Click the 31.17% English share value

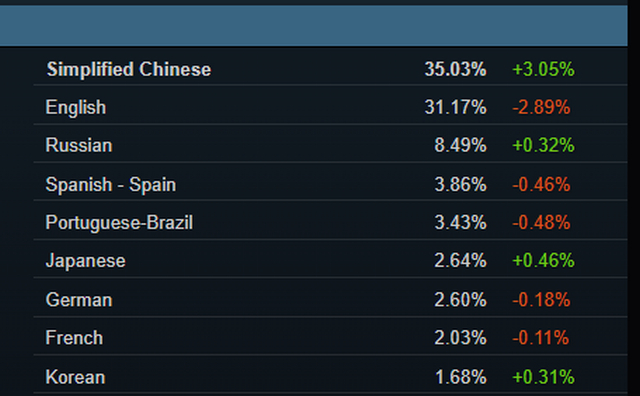click(x=455, y=107)
